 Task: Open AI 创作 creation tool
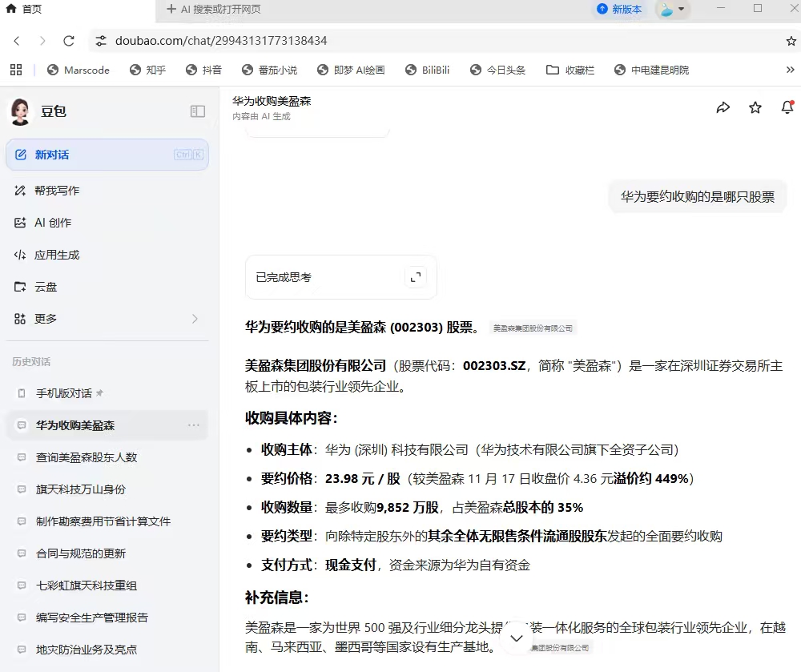(x=52, y=223)
